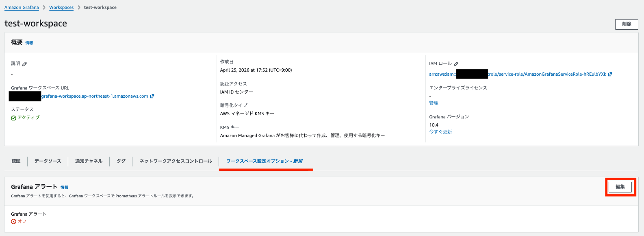644x236 pixels.
Task: Click the pencil icon next to IAM ロール
Action: 456,64
